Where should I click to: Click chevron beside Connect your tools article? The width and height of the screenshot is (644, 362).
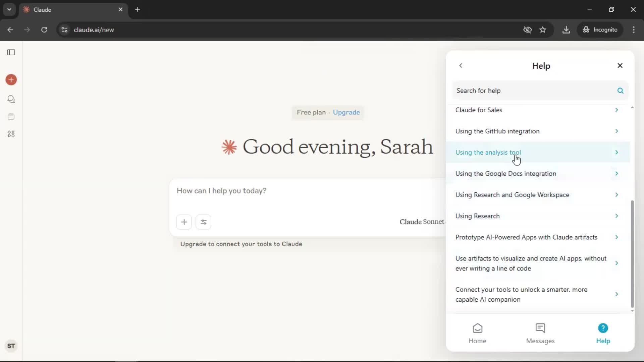click(616, 294)
